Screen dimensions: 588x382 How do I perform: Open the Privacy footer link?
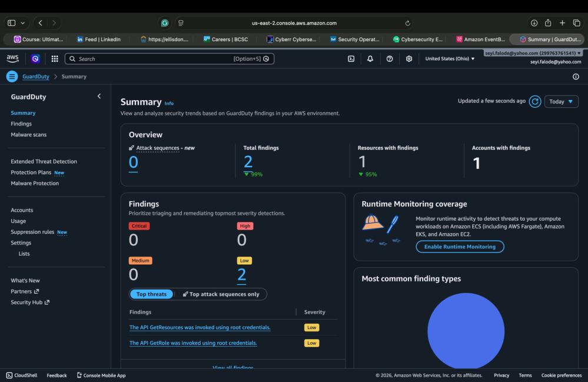click(501, 376)
